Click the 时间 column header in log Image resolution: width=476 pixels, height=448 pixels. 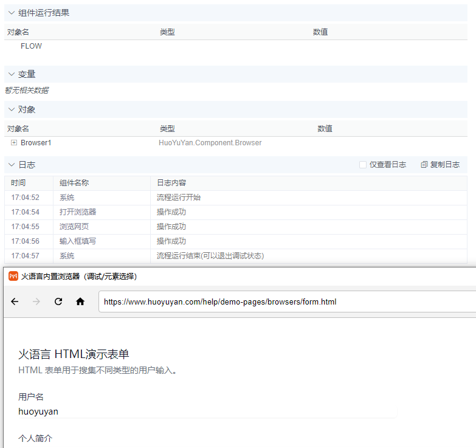click(18, 183)
